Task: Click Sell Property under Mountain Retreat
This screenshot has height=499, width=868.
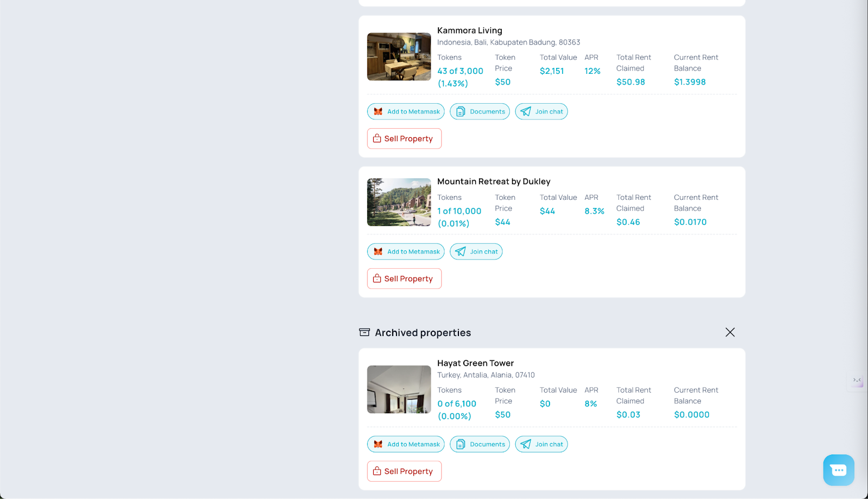Action: click(404, 279)
